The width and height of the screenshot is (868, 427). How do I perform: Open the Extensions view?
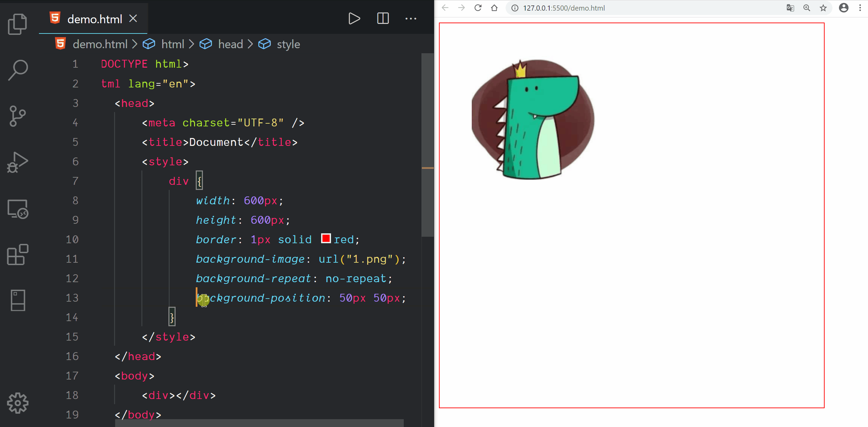pos(17,254)
